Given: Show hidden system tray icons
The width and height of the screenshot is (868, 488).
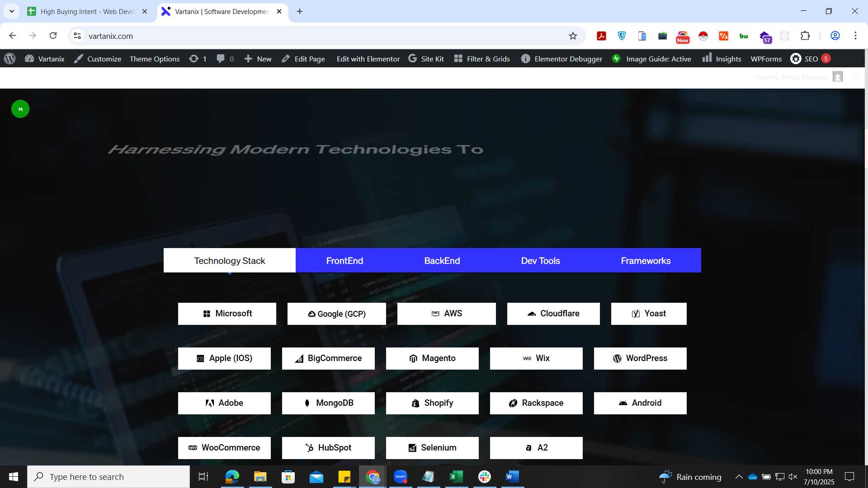Looking at the screenshot, I should pos(739,477).
